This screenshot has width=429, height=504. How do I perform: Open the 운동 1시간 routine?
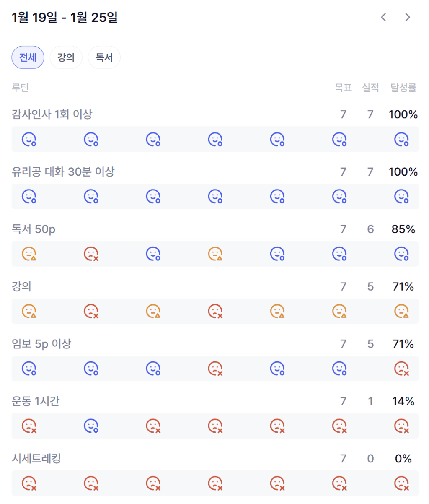point(36,401)
